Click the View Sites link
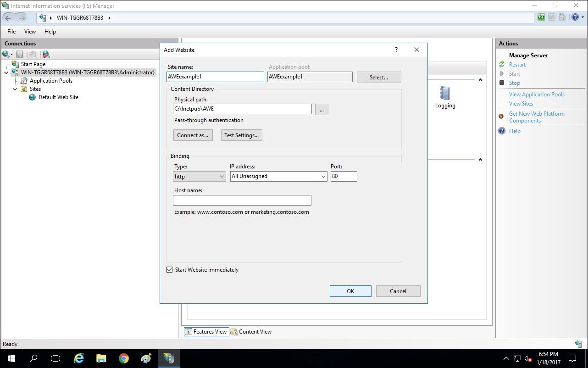The image size is (588, 368). pos(521,104)
